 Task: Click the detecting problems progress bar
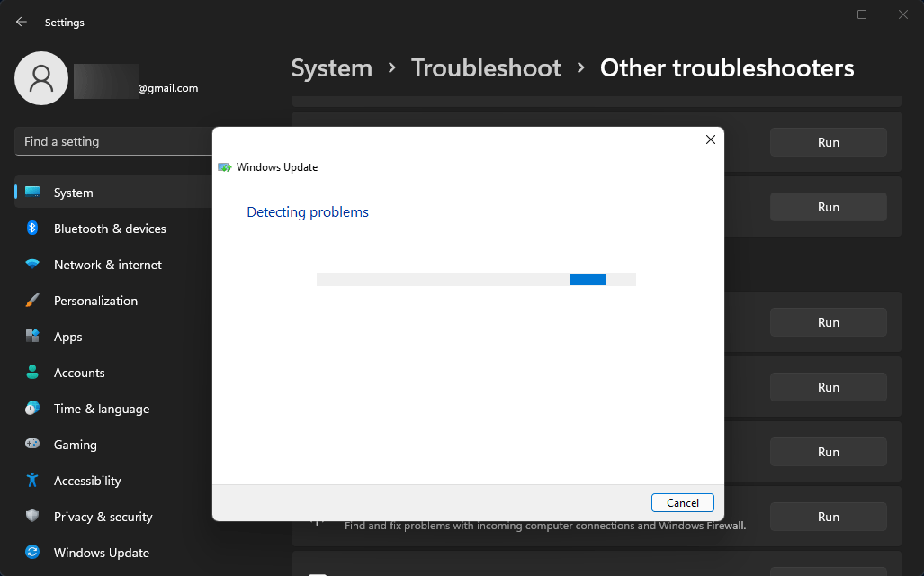click(476, 280)
